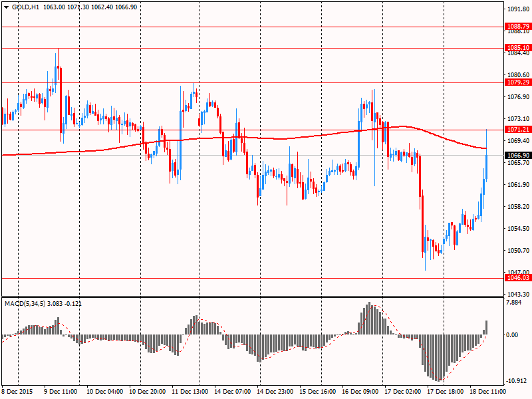Click the 16 Dec 09:00 time label
The height and width of the screenshot is (399, 532).
tap(362, 392)
